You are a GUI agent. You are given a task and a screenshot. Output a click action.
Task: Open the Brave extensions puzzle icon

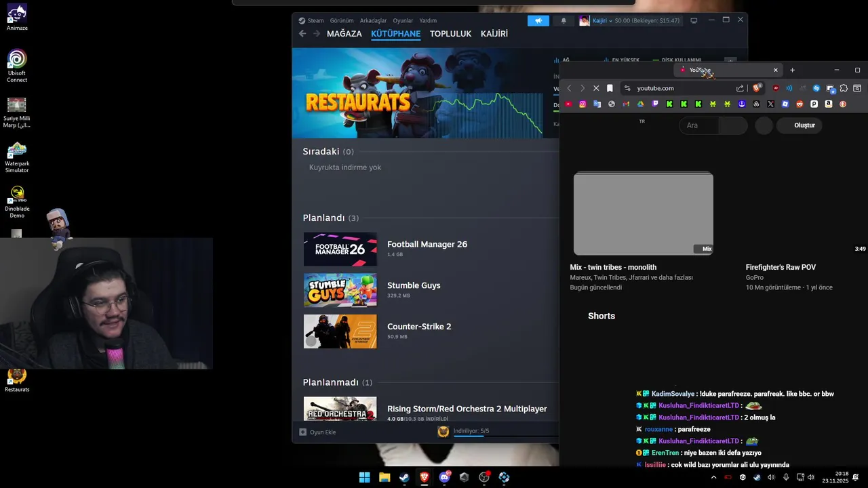click(844, 88)
